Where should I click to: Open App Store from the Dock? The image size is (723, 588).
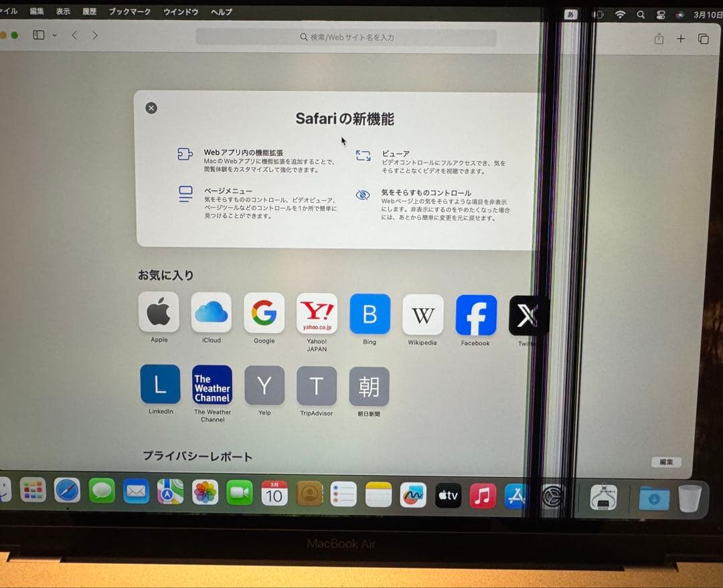[517, 496]
